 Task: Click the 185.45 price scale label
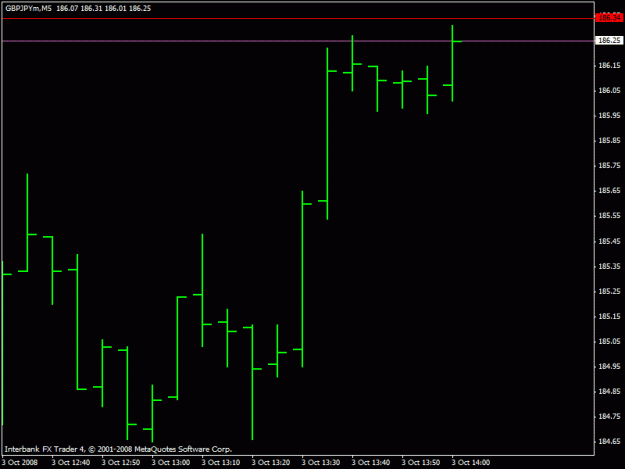pos(609,241)
